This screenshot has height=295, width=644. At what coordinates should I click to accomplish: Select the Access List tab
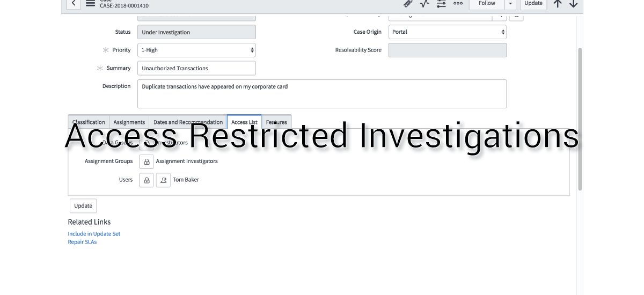[244, 122]
